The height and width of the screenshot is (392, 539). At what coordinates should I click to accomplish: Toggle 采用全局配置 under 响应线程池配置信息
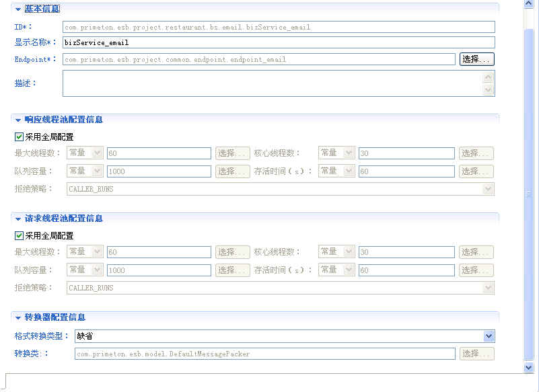pos(19,136)
